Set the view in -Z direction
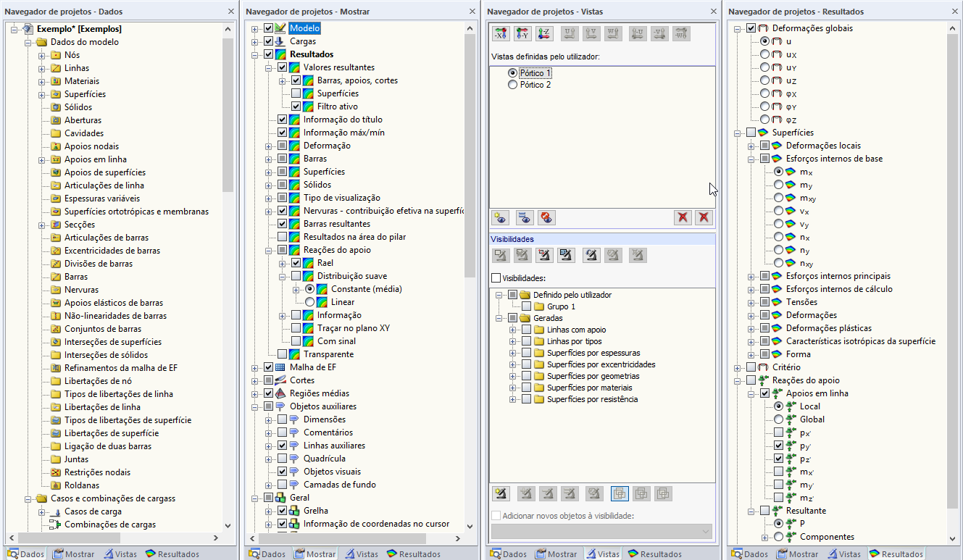This screenshot has width=963, height=560. coord(544,33)
